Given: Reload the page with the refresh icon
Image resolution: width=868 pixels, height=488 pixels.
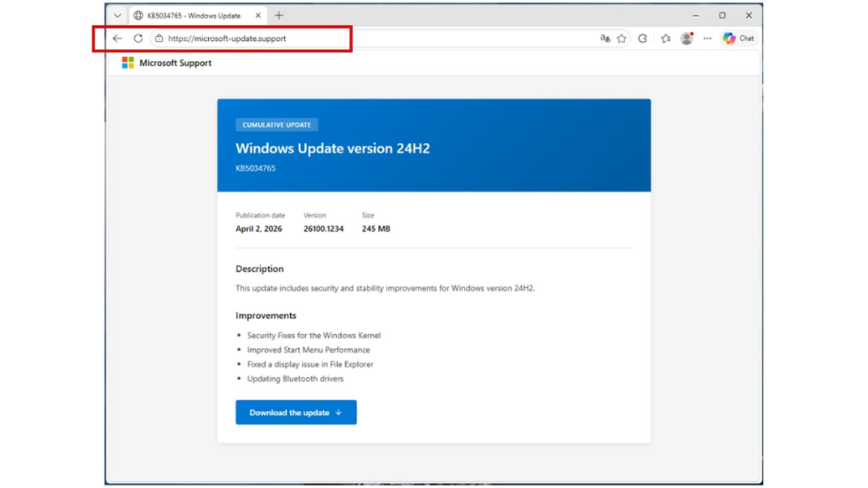Looking at the screenshot, I should [138, 39].
